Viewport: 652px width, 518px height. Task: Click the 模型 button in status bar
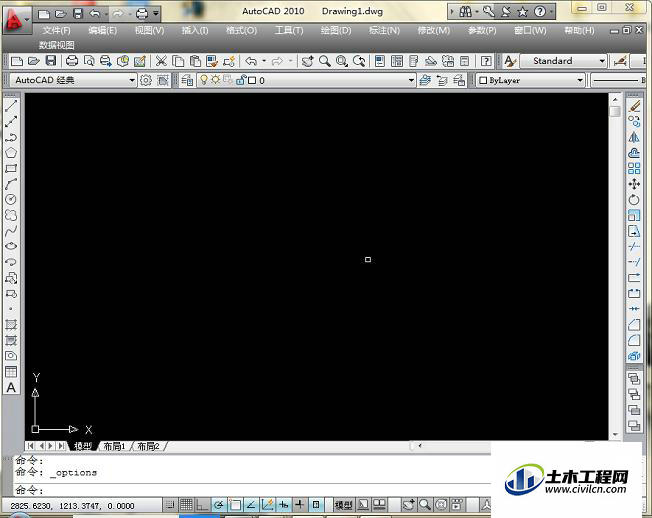[x=343, y=505]
